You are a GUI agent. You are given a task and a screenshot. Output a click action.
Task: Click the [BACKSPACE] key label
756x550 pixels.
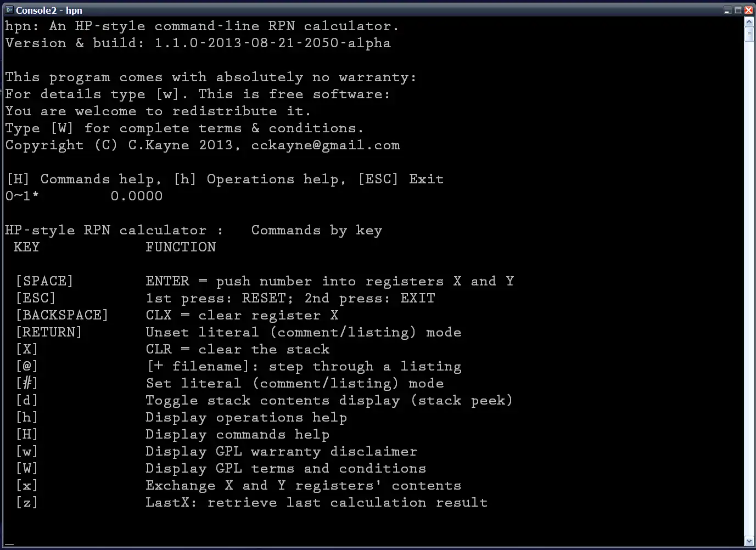point(62,316)
